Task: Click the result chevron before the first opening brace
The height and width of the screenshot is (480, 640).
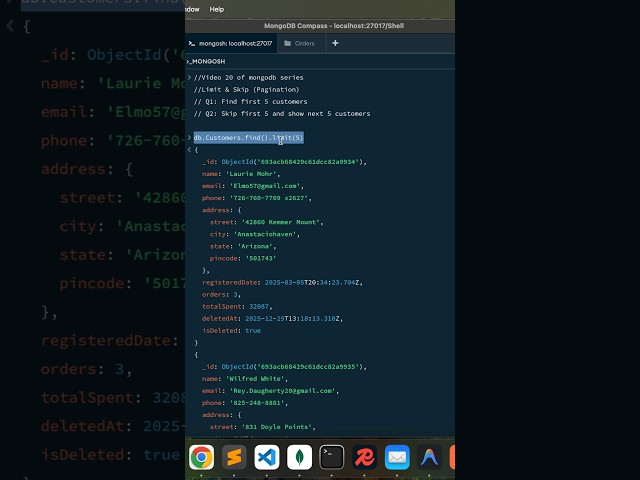Action: click(x=189, y=150)
